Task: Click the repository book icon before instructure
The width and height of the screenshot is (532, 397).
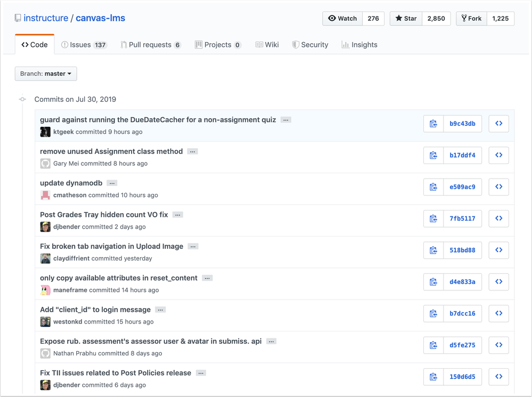Action: pos(17,18)
